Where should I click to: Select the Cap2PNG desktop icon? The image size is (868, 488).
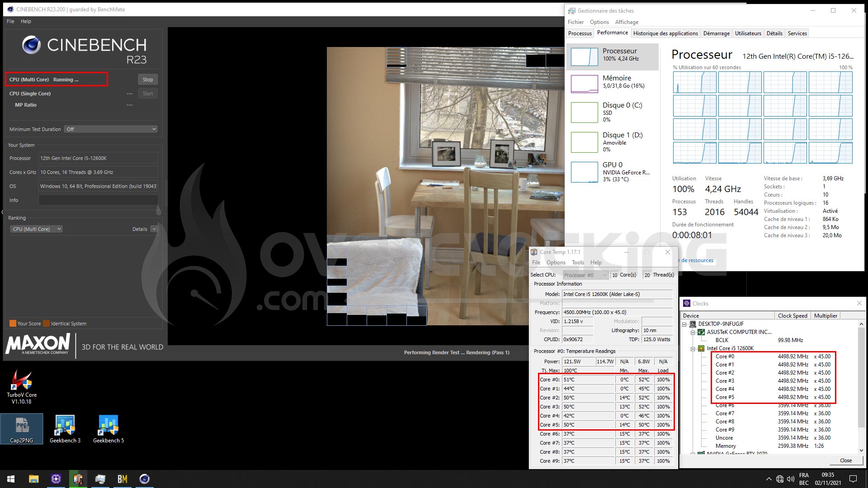[x=22, y=429]
